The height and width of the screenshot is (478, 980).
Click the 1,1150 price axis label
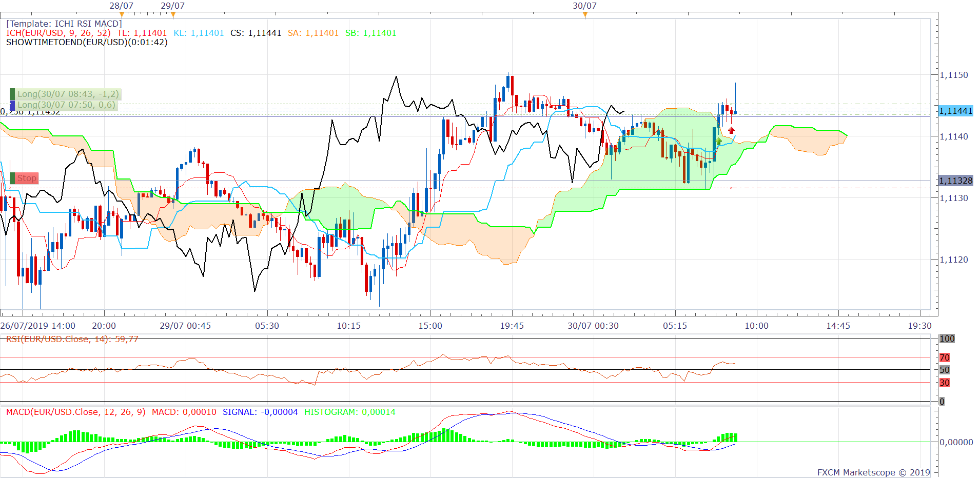(x=954, y=75)
